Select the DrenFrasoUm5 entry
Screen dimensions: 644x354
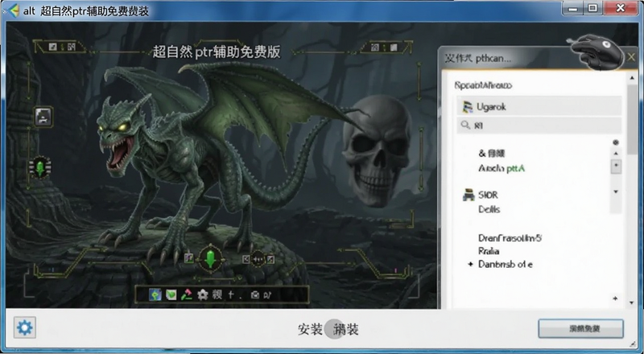click(510, 238)
